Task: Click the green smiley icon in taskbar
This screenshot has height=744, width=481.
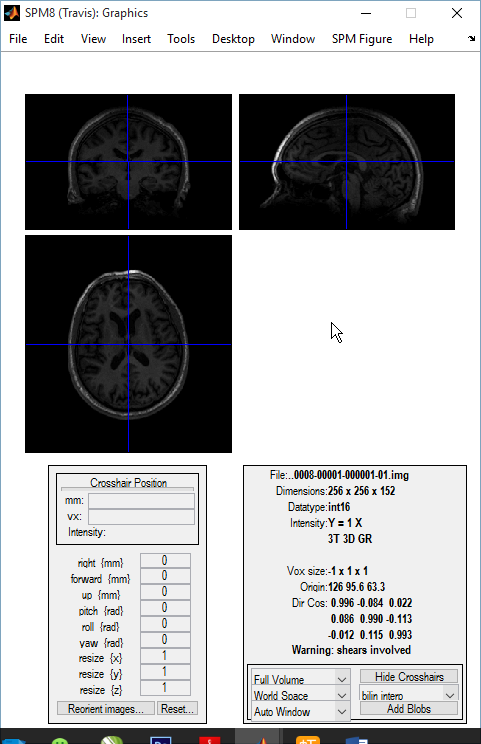Action: [60, 741]
